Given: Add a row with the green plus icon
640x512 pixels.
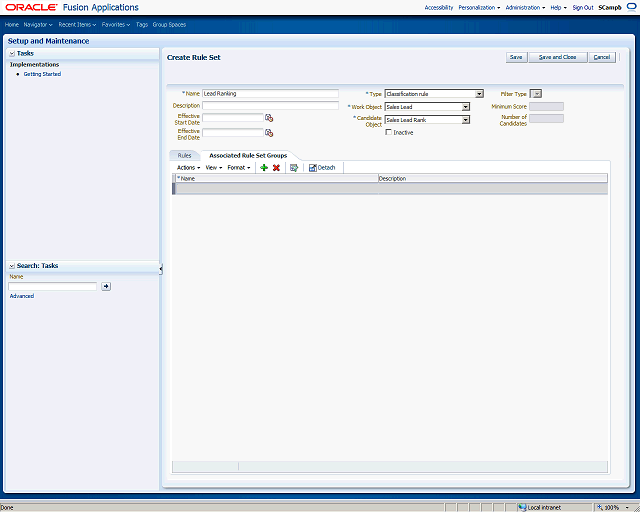Looking at the screenshot, I should [x=264, y=167].
